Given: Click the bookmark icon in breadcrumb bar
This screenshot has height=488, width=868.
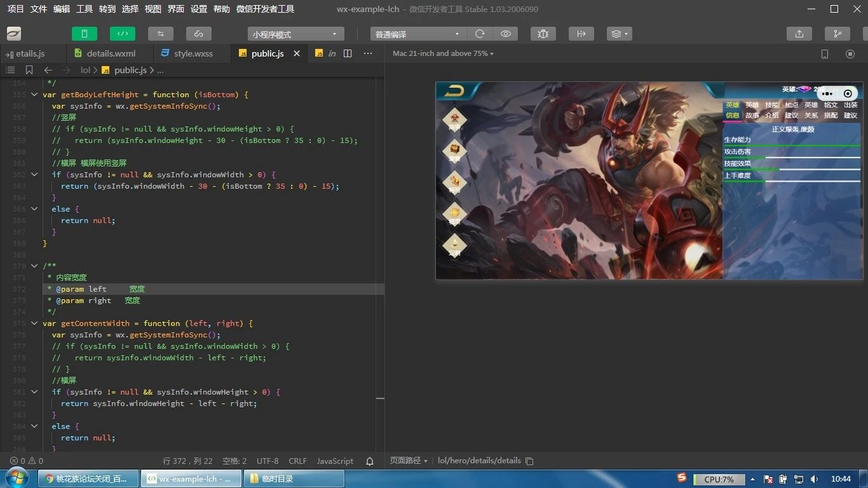Looking at the screenshot, I should 29,70.
